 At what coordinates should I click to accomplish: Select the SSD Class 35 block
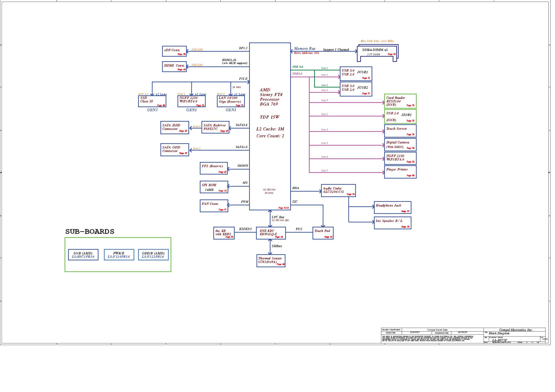point(152,101)
